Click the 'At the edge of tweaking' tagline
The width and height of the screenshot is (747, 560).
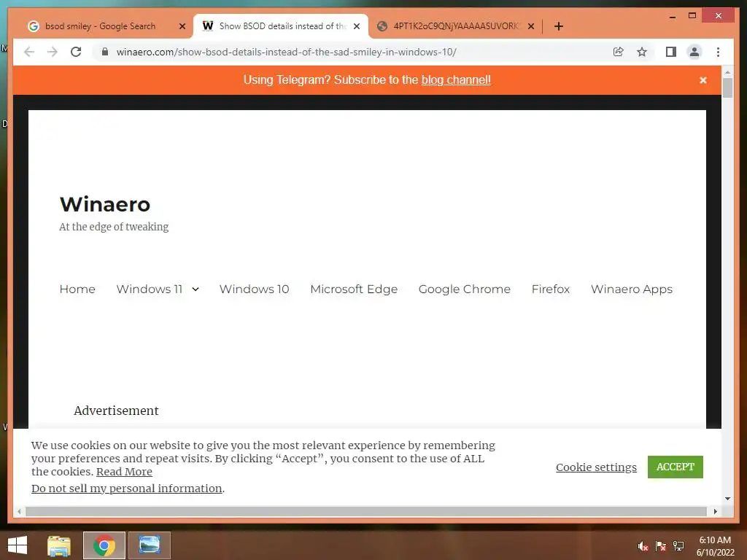tap(114, 227)
